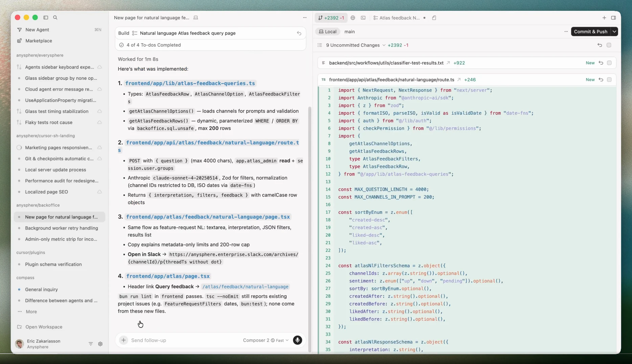
Task: Click the attach files plus icon beside Send follow-up
Action: pyautogui.click(x=123, y=340)
